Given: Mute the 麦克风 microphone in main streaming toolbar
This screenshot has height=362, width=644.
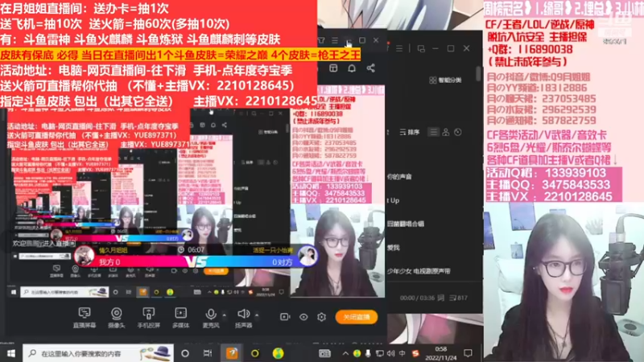Looking at the screenshot, I should tap(210, 317).
